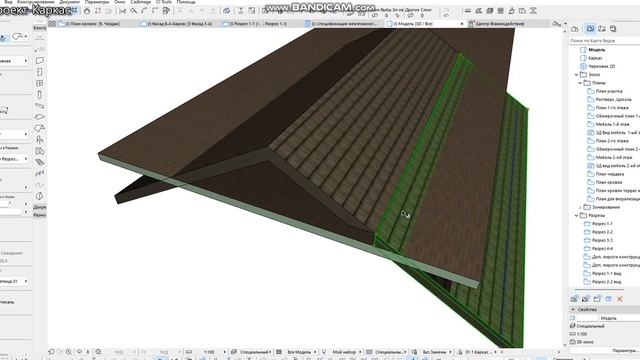Collapse the Эскиз folder

(x=576, y=75)
